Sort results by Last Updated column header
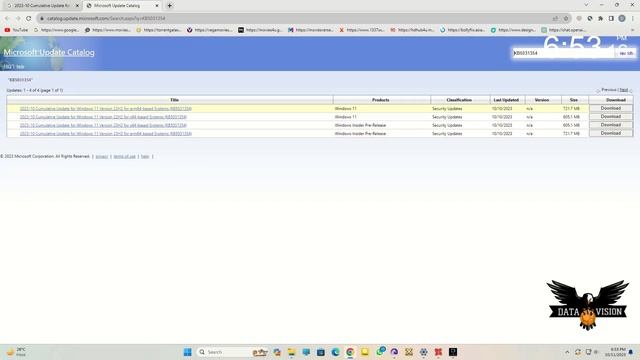The height and width of the screenshot is (360, 640). pyautogui.click(x=507, y=100)
